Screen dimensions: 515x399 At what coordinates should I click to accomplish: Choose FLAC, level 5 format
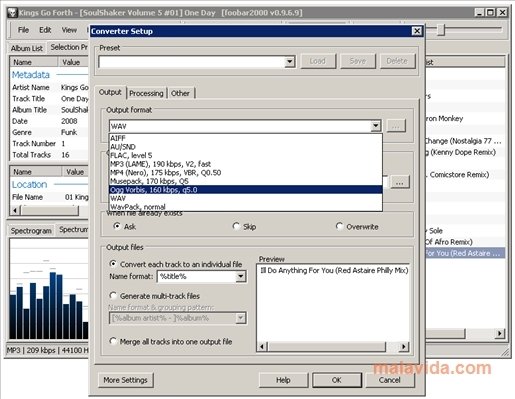pos(246,155)
